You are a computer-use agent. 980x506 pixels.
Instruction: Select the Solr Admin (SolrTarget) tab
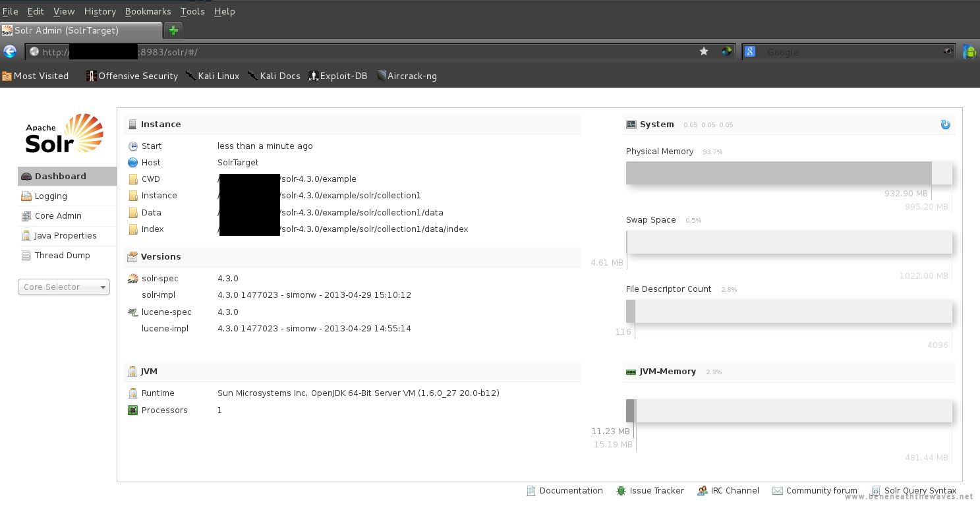80,30
